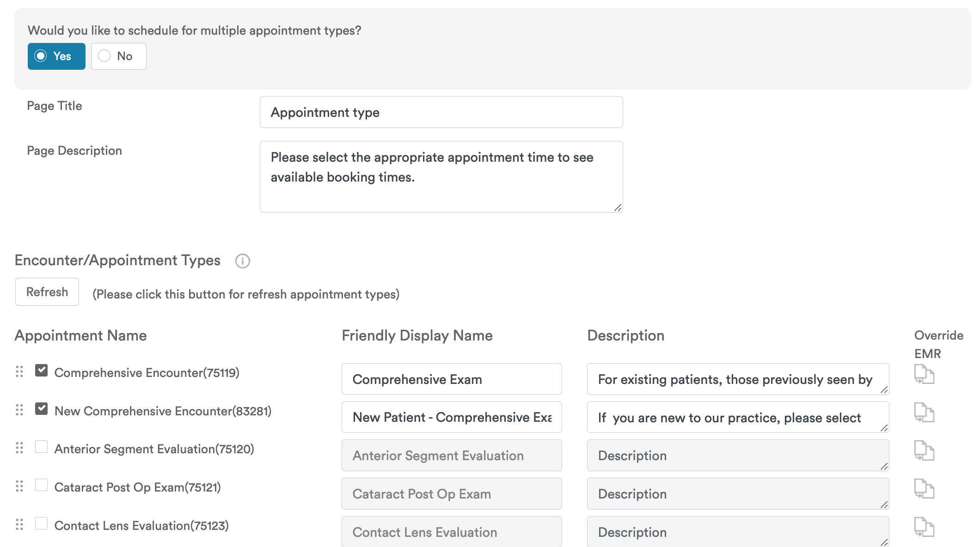Click Override EMR icon for Comprehensive Encounter
980x547 pixels.
tap(924, 374)
